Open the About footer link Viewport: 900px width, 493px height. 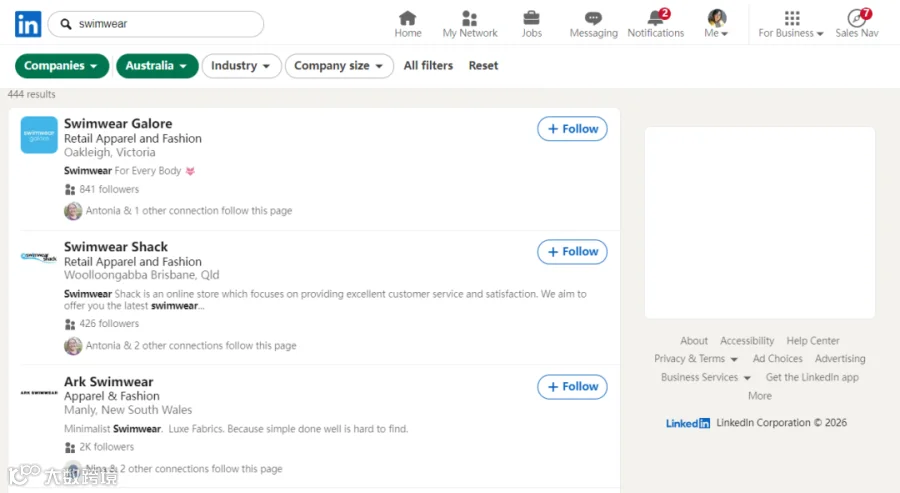pos(694,341)
